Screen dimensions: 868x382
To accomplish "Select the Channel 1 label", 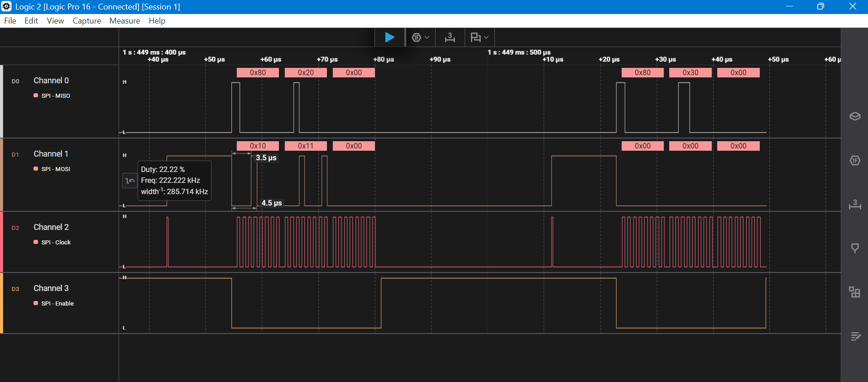I will pyautogui.click(x=51, y=154).
